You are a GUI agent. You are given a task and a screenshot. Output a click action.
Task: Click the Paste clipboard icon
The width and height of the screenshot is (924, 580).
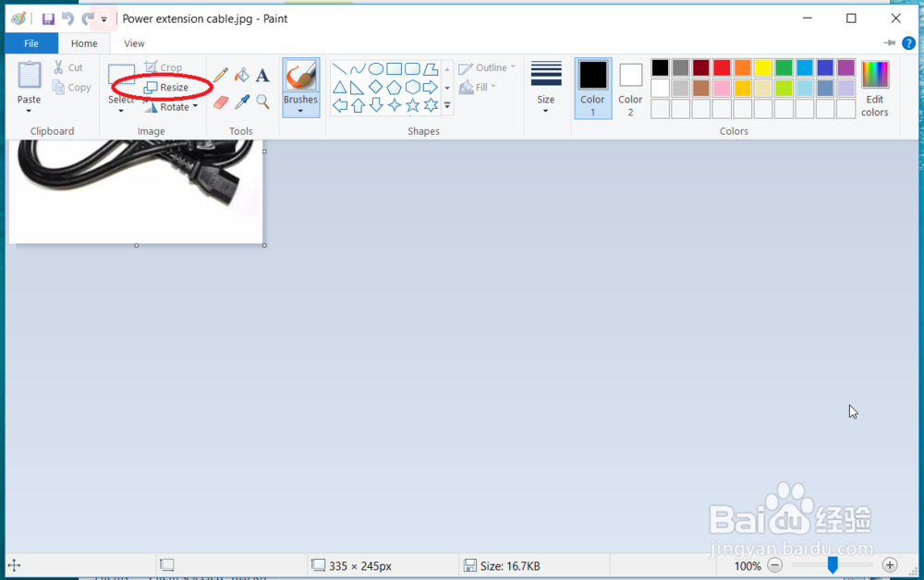29,76
